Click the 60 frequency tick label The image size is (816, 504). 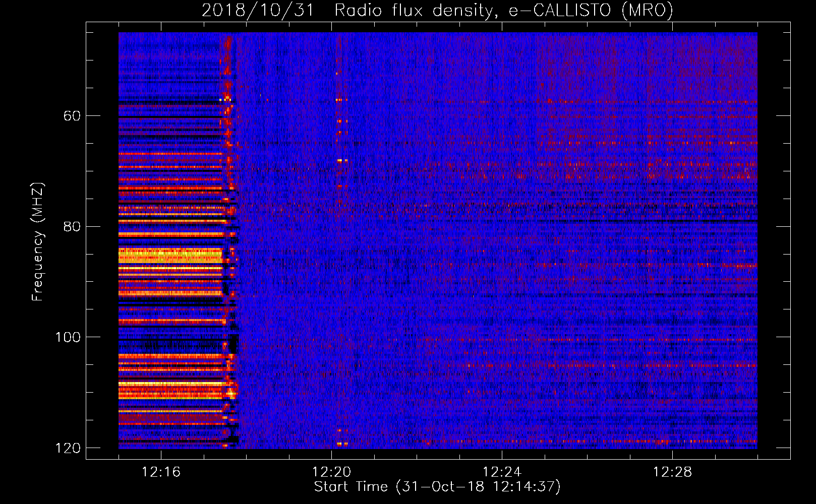72,116
